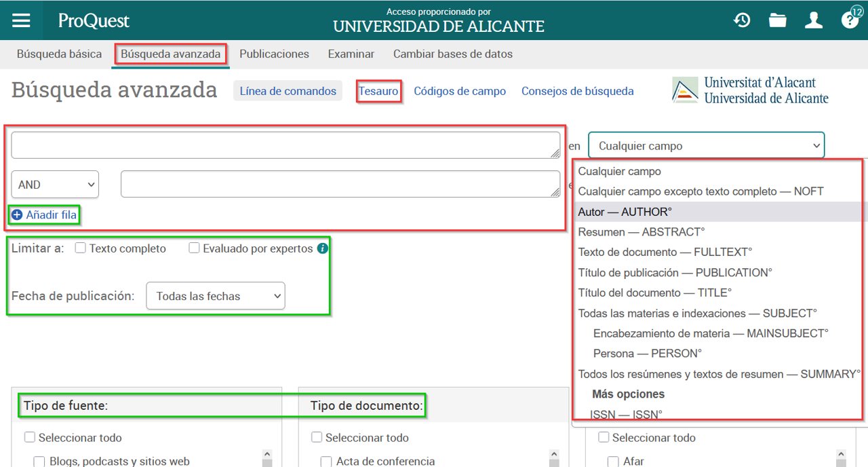Open the Tesauro link
868x467 pixels.
pos(378,91)
